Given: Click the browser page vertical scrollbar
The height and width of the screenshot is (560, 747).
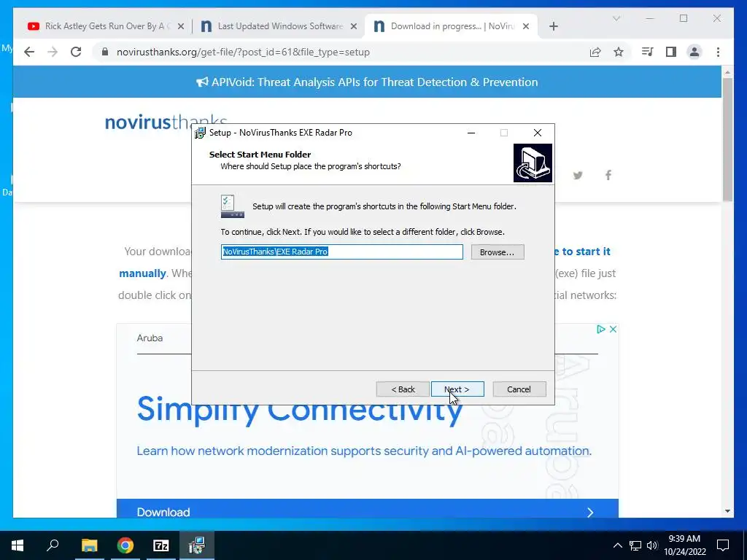Looking at the screenshot, I should 727,139.
